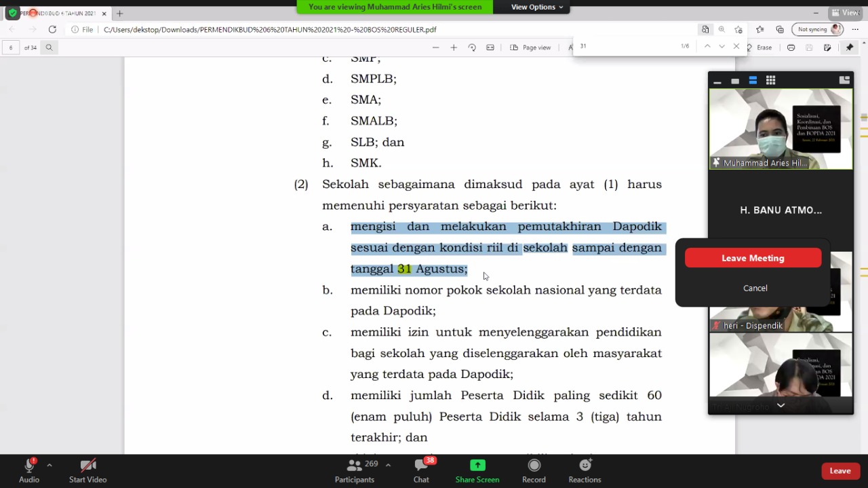
Task: Open the Participants panel
Action: point(355,470)
